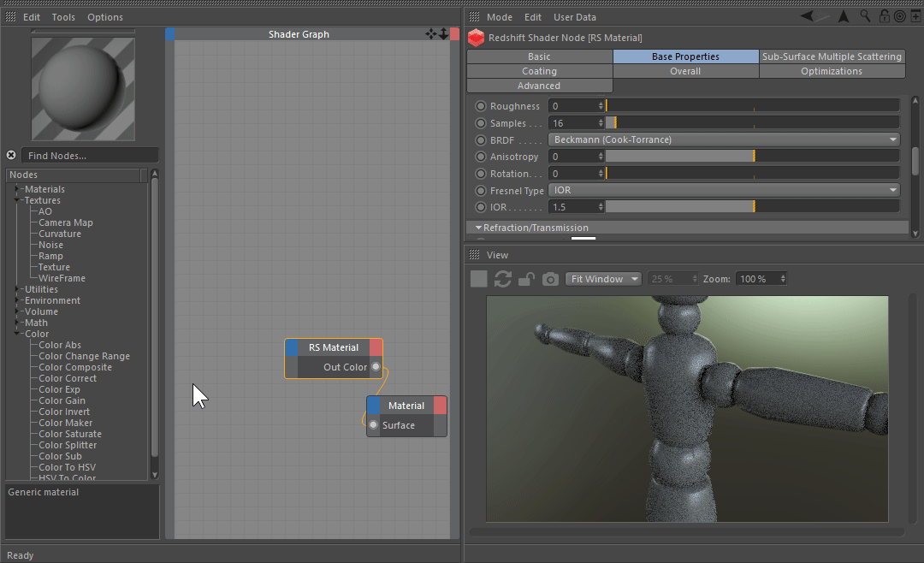Open the Fresnel Type IOR dropdown
924x563 pixels.
(724, 191)
